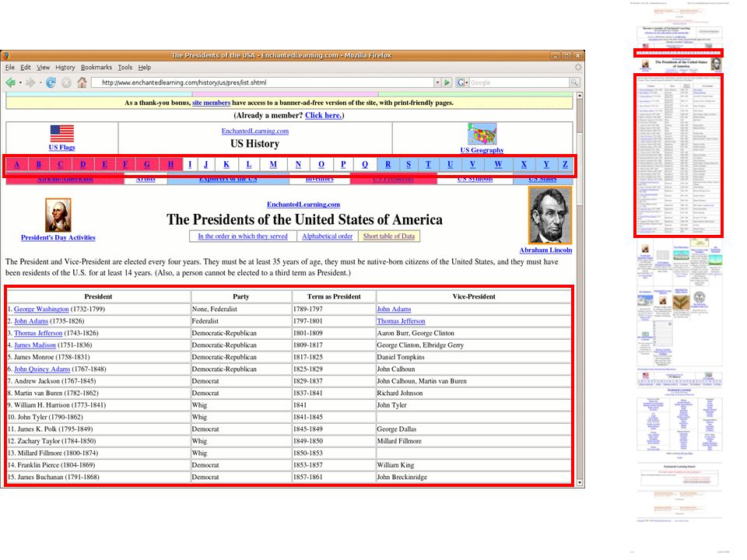This screenshot has height=560, width=747.
Task: Expand the URL bar history dropdown
Action: [x=437, y=82]
